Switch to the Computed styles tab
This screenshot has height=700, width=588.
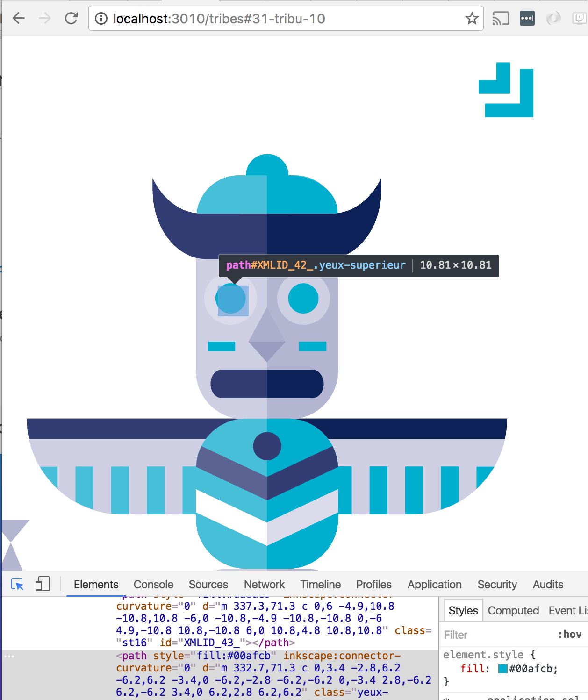(x=513, y=611)
